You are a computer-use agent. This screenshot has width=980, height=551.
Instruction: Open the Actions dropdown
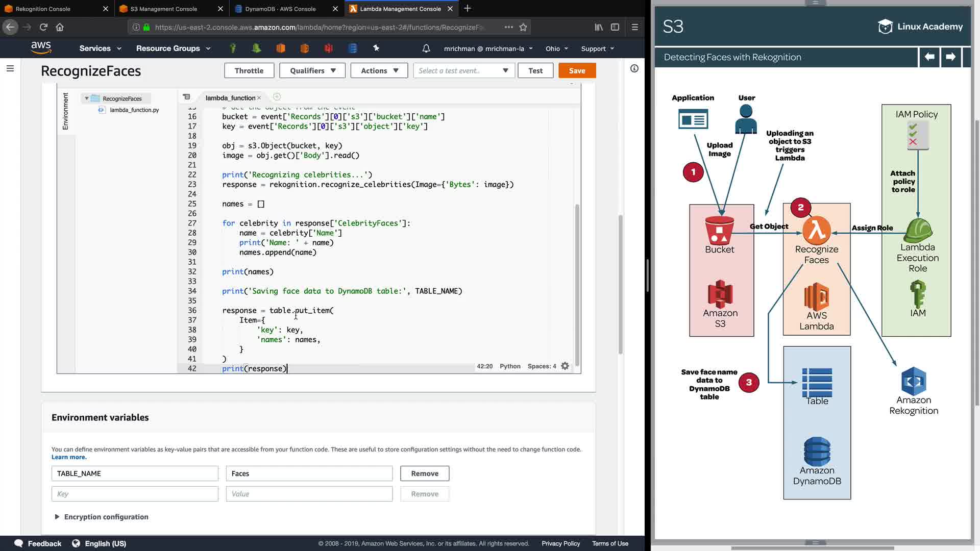pos(379,70)
